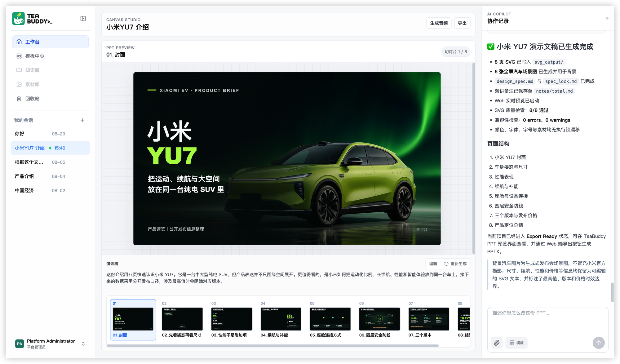620x364 pixels.
Task: Open the 模板中心 template center
Action: (51, 56)
